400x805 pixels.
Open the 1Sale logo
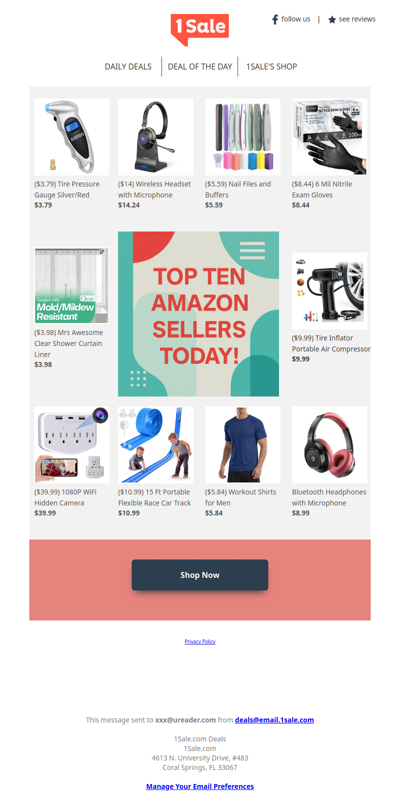pyautogui.click(x=200, y=29)
